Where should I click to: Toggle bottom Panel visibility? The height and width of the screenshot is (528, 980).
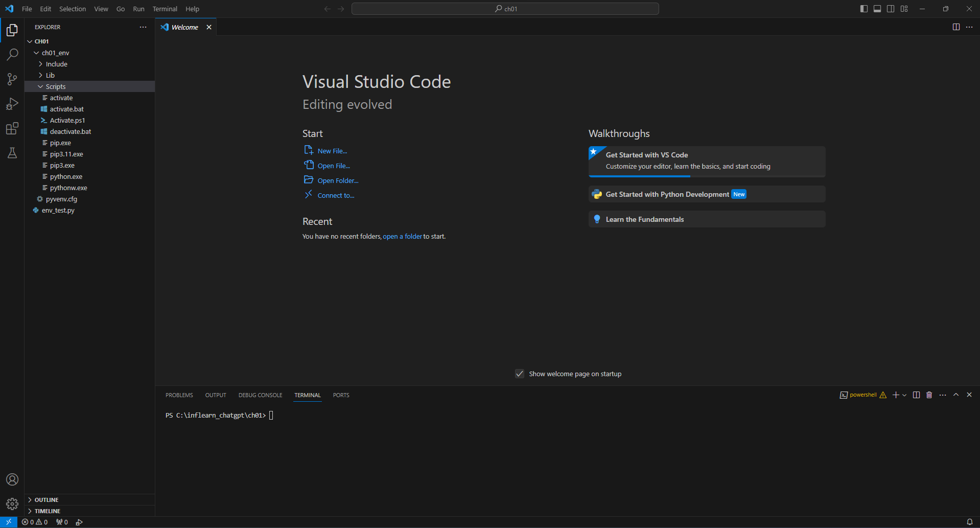point(877,9)
